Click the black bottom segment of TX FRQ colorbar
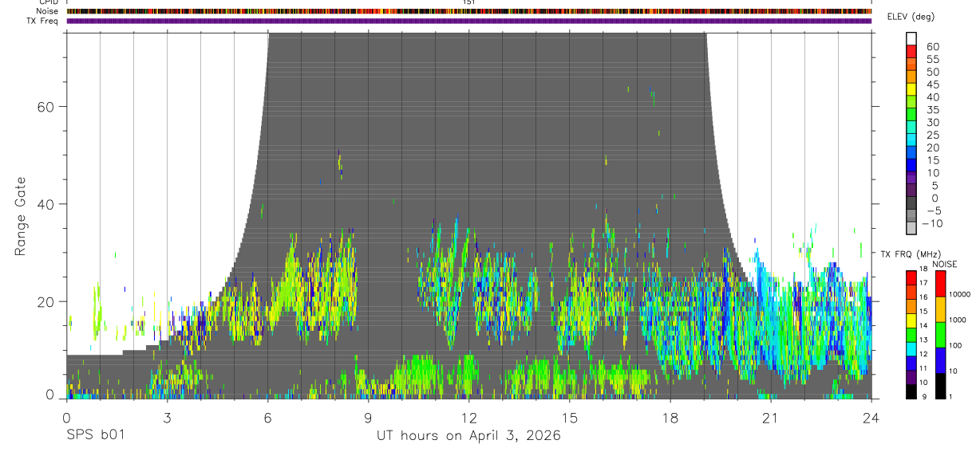This screenshot has height=452, width=980. tap(911, 391)
